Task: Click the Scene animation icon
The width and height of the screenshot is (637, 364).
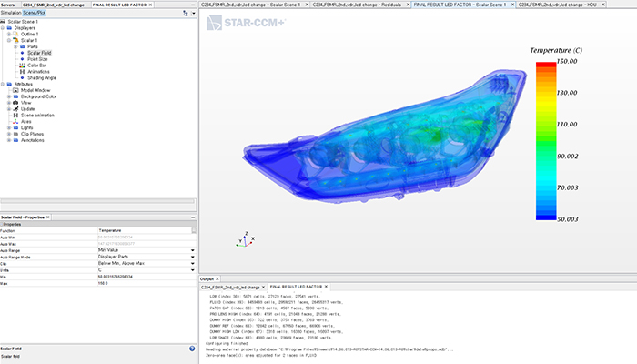Action: (15, 116)
